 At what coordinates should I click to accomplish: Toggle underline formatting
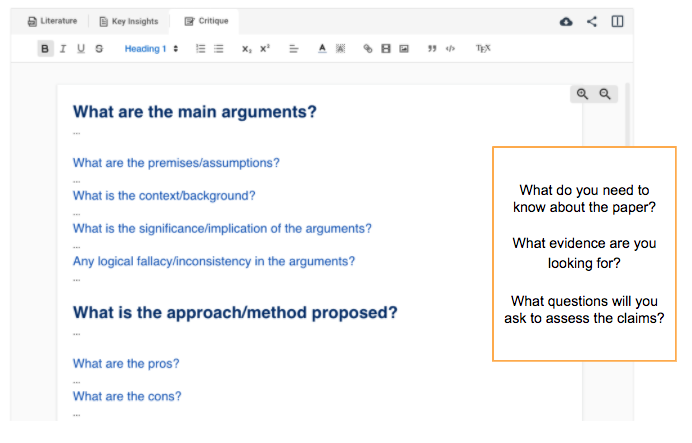coord(81,49)
